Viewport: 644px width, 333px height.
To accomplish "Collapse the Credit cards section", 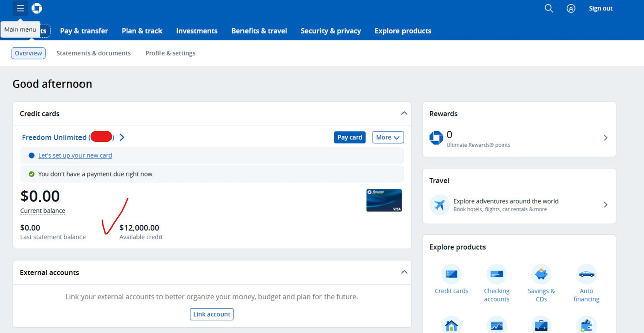I will [x=404, y=114].
